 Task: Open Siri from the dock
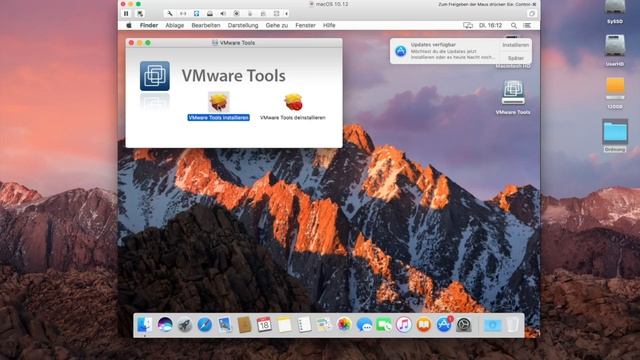(165, 325)
